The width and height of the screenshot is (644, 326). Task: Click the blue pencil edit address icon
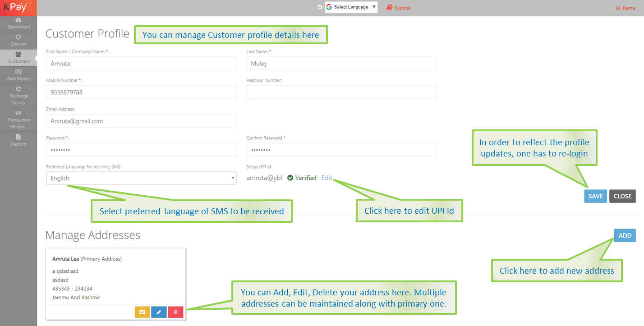159,312
